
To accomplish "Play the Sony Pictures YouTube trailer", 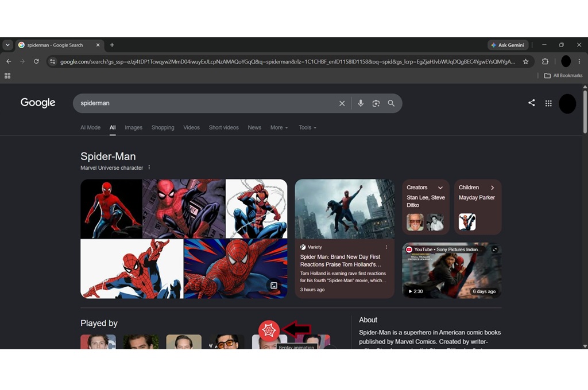I will click(451, 271).
